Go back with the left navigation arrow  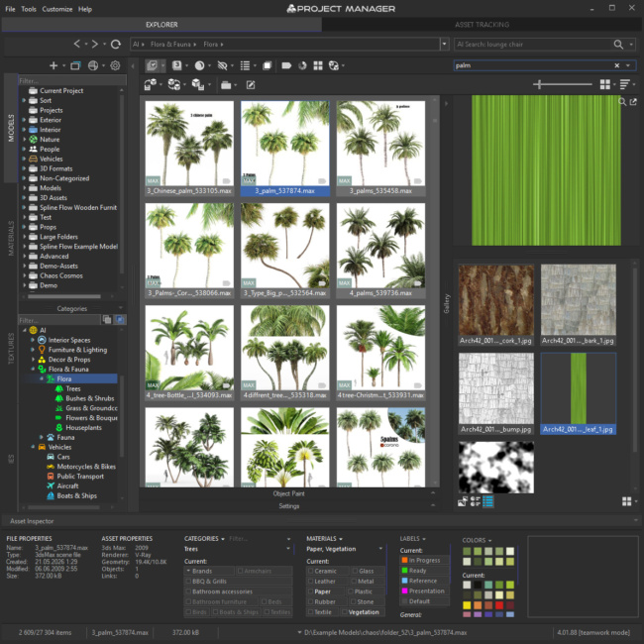click(77, 44)
